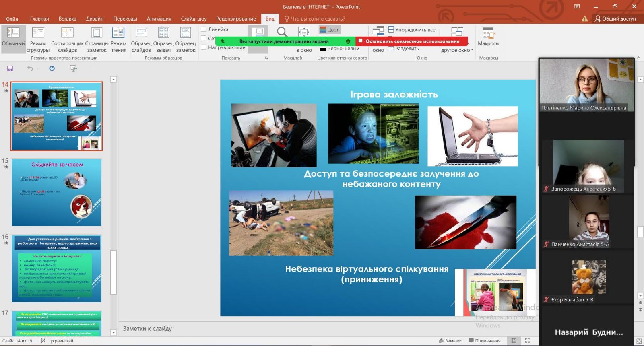Expand the Показать dialog launcher
The image size is (644, 346).
tap(266, 58)
